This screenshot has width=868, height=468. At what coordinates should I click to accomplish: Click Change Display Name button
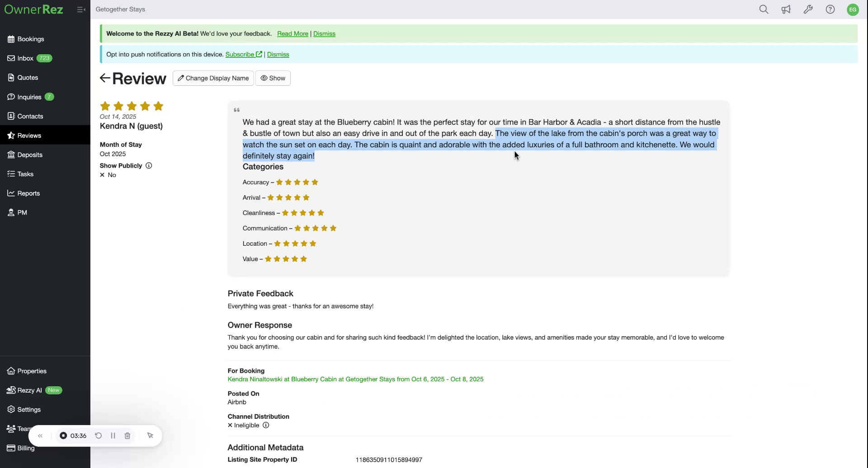pyautogui.click(x=213, y=78)
